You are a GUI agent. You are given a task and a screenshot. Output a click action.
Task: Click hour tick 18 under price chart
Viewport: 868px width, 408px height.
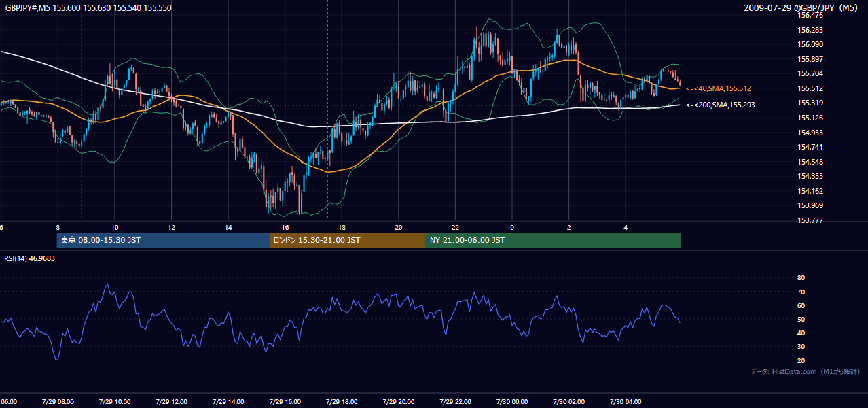(x=342, y=228)
